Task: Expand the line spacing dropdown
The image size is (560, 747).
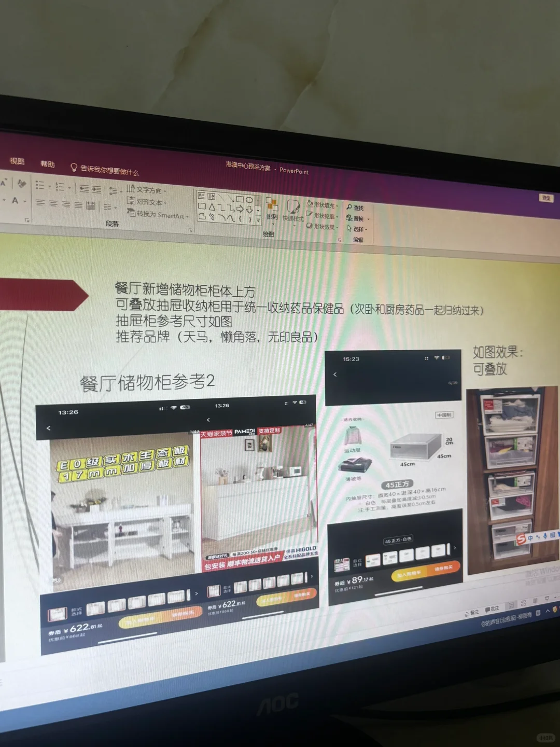Action: point(120,192)
